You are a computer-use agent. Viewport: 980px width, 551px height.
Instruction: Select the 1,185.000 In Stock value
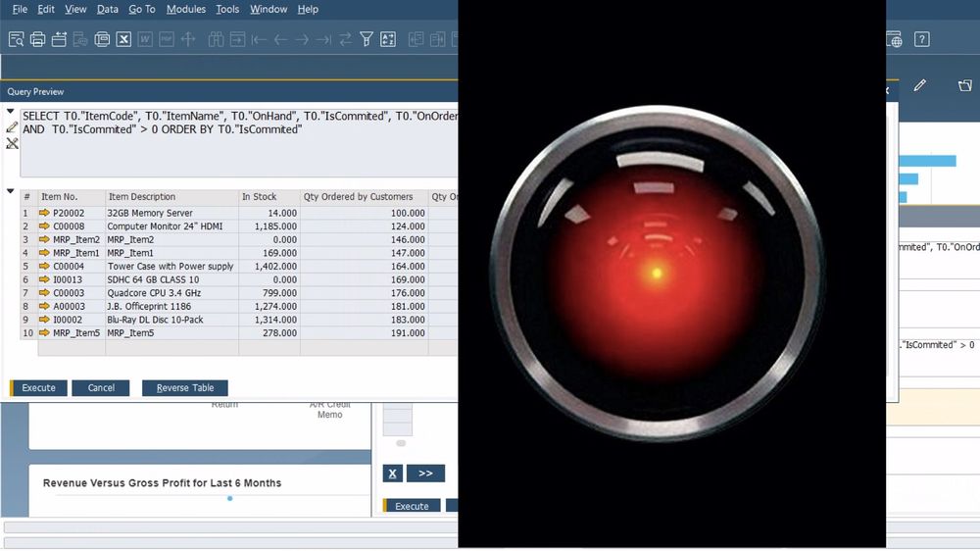269,225
